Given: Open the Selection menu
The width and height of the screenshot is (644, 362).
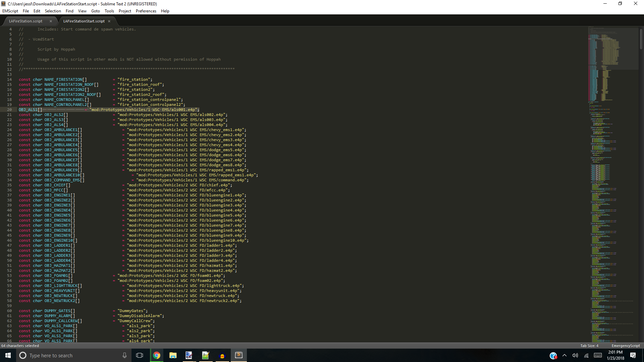Looking at the screenshot, I should [53, 11].
